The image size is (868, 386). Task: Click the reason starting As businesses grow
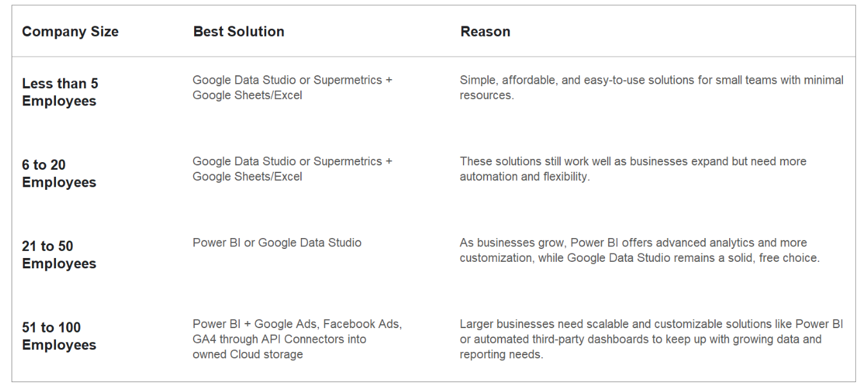(x=633, y=243)
